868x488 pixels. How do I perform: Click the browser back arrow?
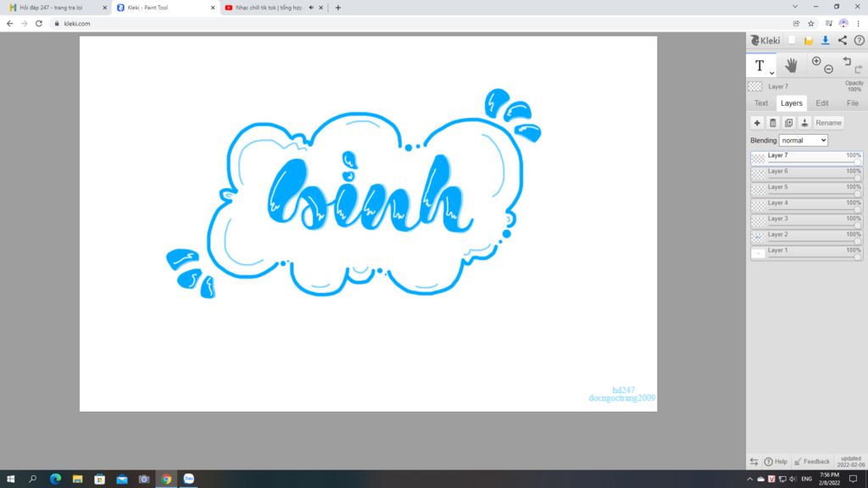tap(9, 23)
